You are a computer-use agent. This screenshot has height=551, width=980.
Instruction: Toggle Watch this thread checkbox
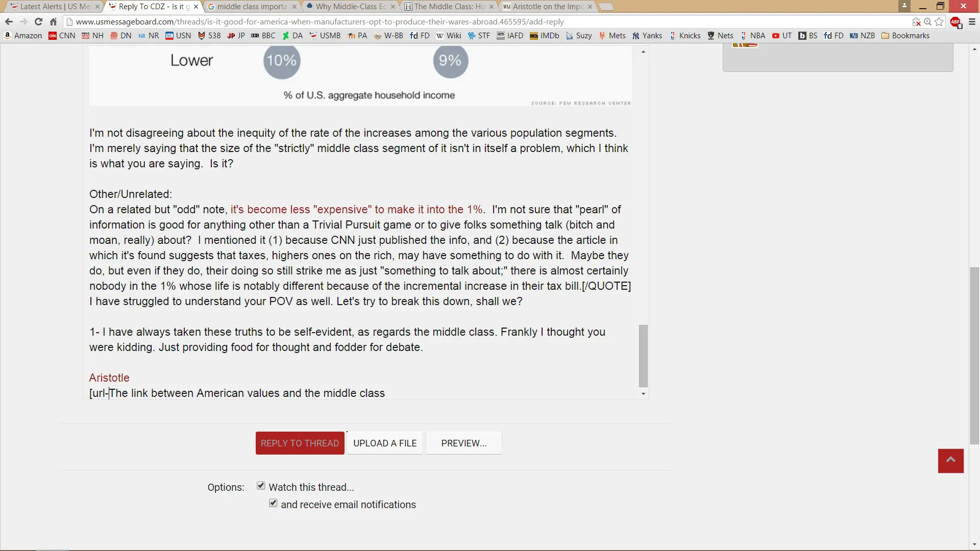click(x=261, y=485)
